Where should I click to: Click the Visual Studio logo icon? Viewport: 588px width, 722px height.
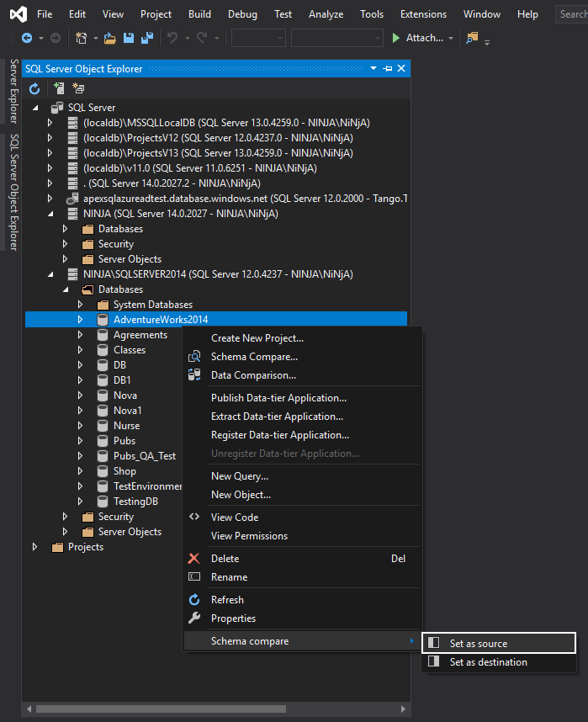tap(19, 15)
